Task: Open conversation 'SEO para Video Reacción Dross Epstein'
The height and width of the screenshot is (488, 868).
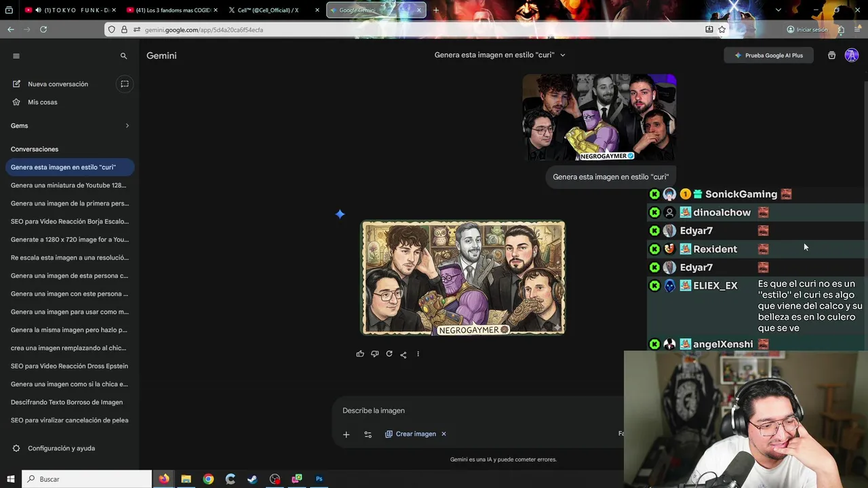Action: [x=69, y=366]
